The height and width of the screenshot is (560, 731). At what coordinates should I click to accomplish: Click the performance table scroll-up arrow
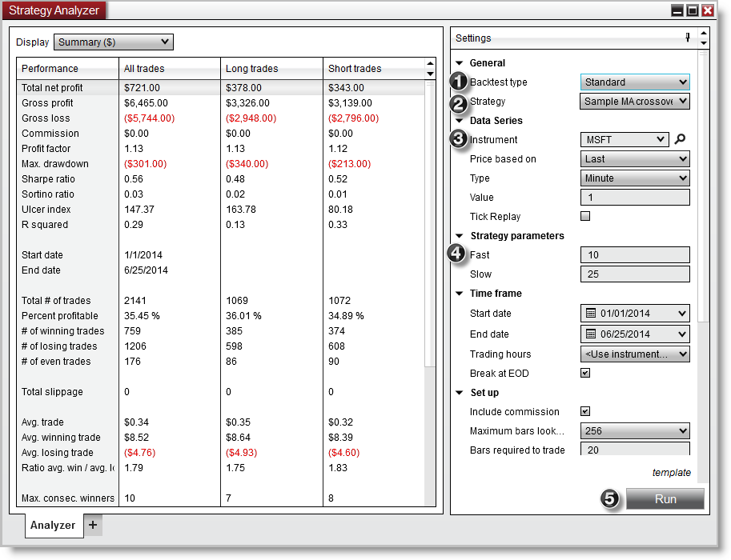[x=431, y=63]
